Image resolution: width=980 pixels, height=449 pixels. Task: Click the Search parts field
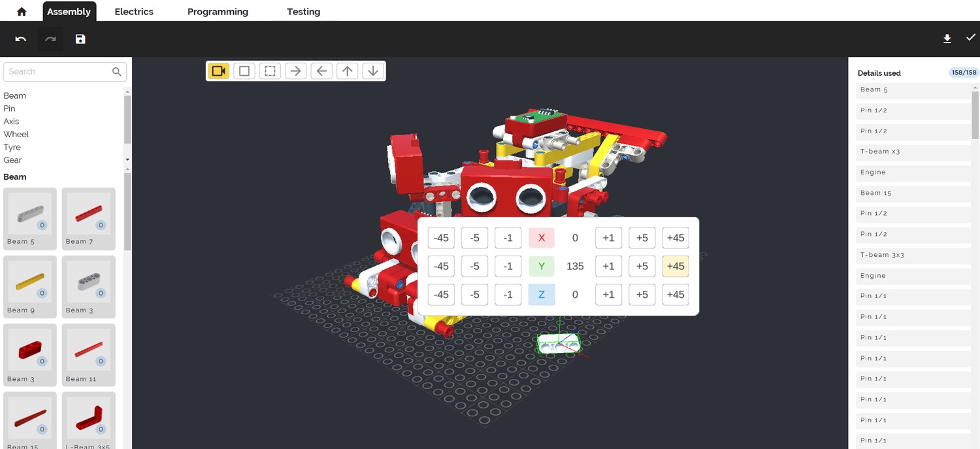tap(59, 72)
